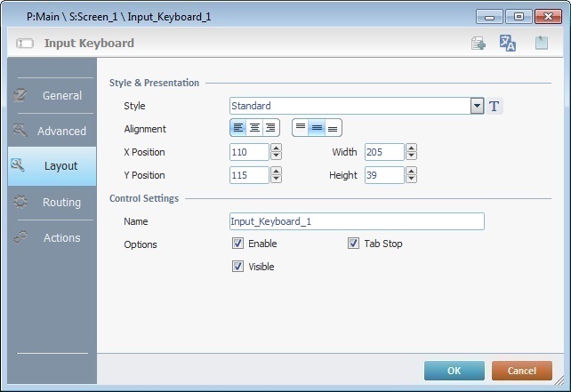The height and width of the screenshot is (392, 571).
Task: Decrease Height with down arrow
Action: tap(411, 180)
